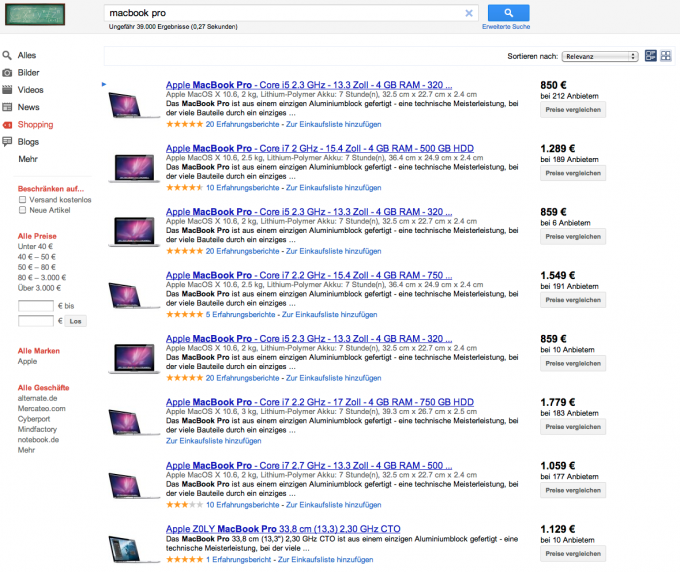Switch to list view layout icon

pos(651,56)
